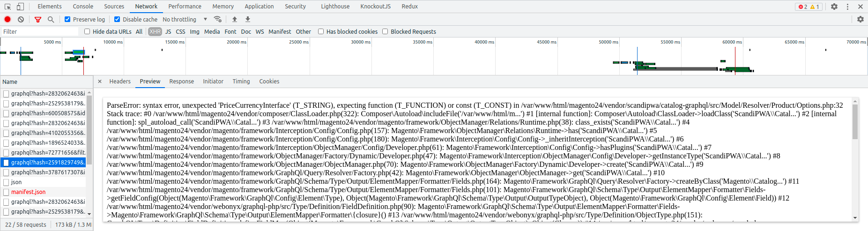This screenshot has width=868, height=231.
Task: Clear the network log
Action: tap(21, 19)
